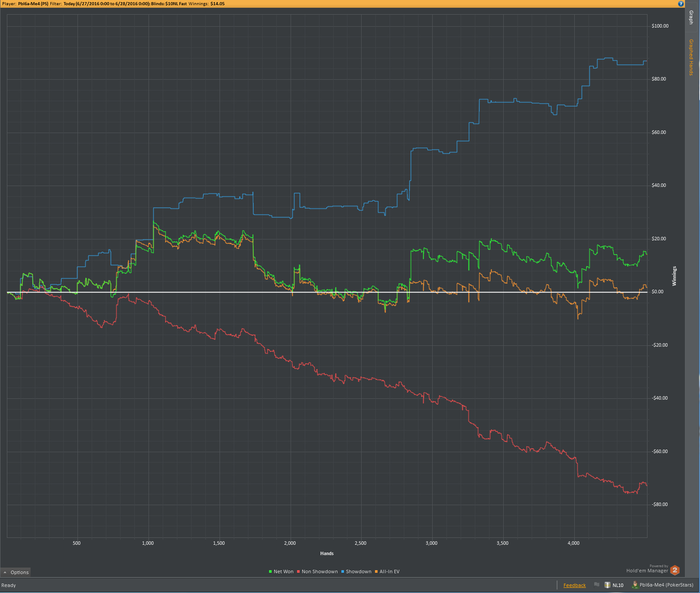Click the All-In EV legend label
The height and width of the screenshot is (593, 700).
point(389,572)
